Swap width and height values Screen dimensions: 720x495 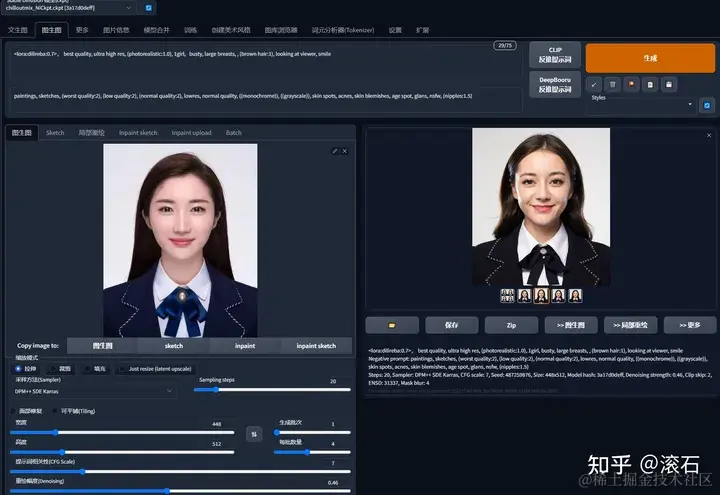pyautogui.click(x=254, y=434)
